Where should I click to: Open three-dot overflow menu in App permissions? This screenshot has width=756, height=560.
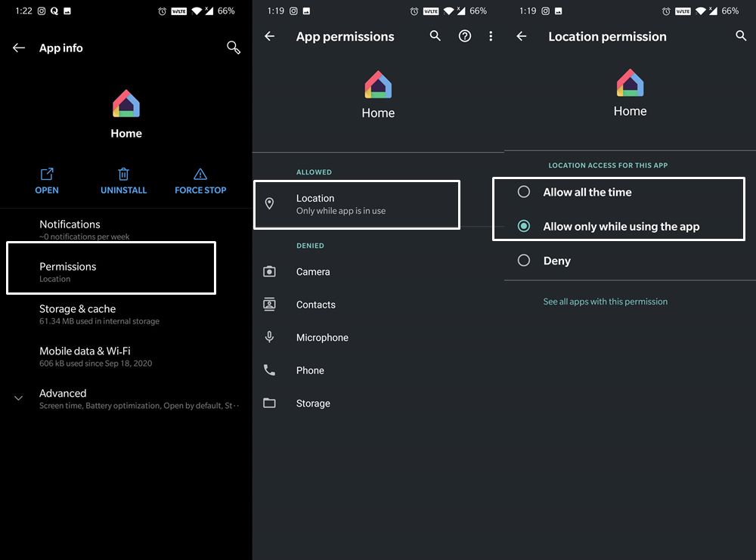coord(491,36)
